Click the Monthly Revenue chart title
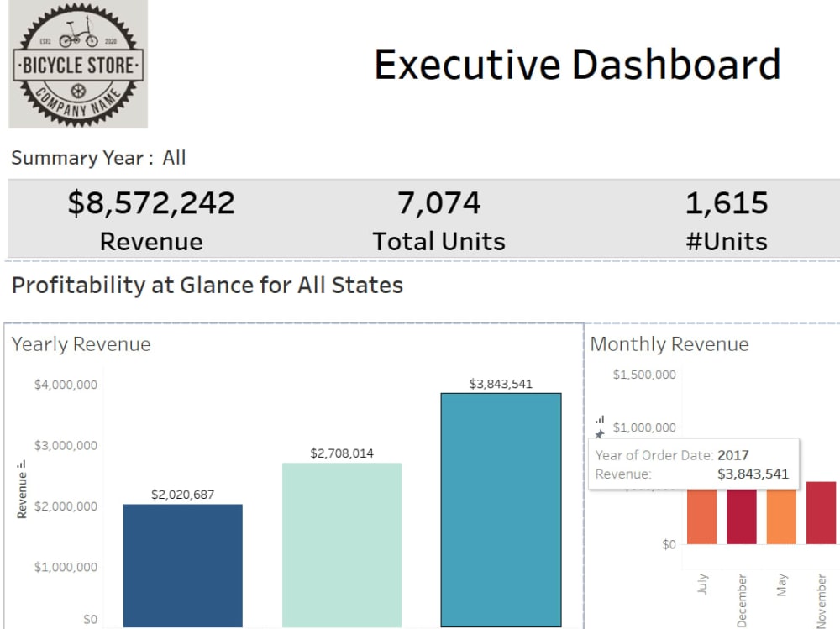 click(x=669, y=343)
